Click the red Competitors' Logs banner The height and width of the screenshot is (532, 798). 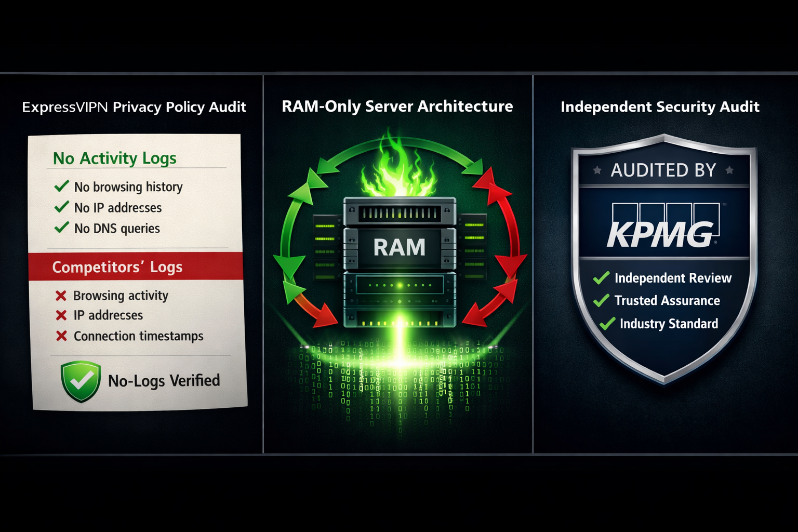(136, 267)
